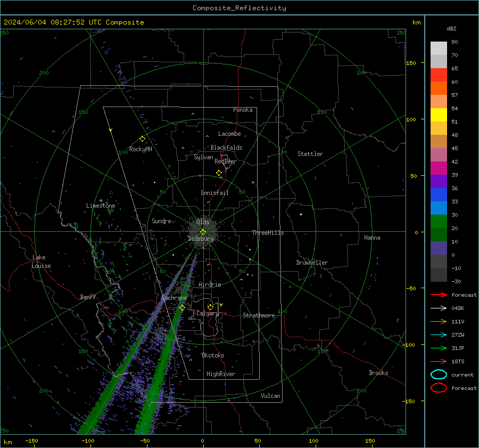Click the Ponoka city label
This screenshot has width=479, height=448.
(243, 110)
